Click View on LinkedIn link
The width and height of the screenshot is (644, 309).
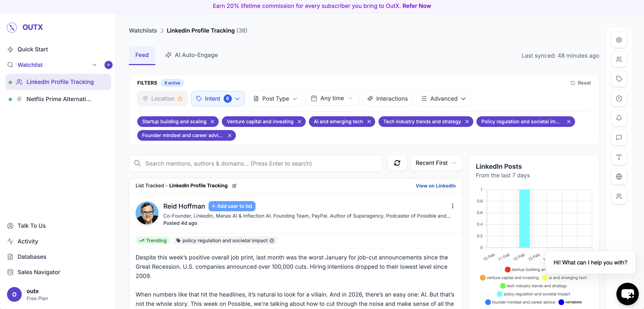pyautogui.click(x=435, y=186)
